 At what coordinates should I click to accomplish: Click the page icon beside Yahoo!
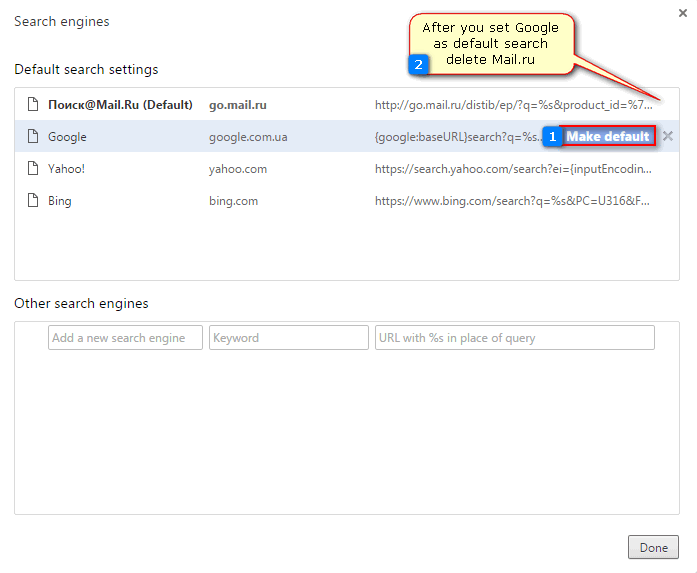click(x=33, y=168)
